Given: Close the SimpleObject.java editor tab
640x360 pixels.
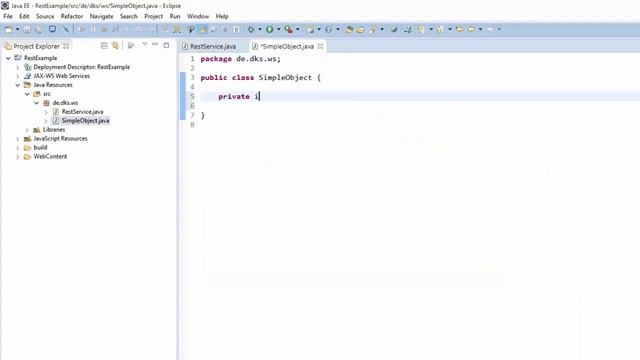Looking at the screenshot, I should coord(320,47).
